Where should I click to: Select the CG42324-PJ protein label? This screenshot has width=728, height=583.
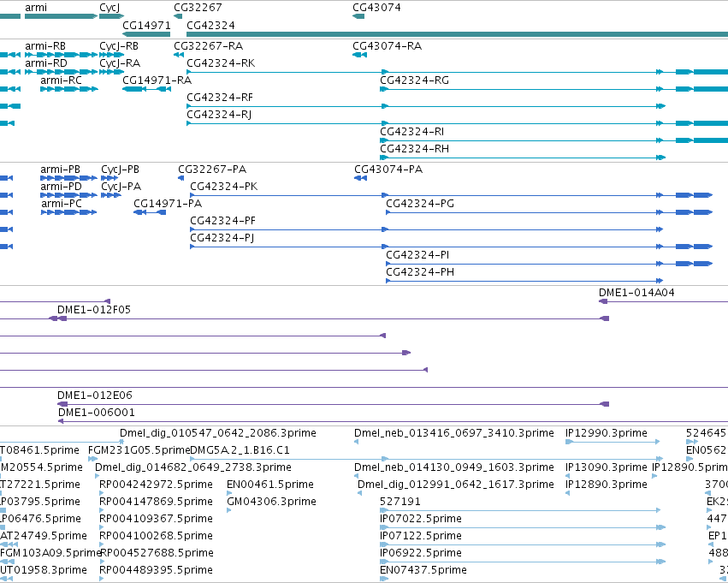coord(222,238)
